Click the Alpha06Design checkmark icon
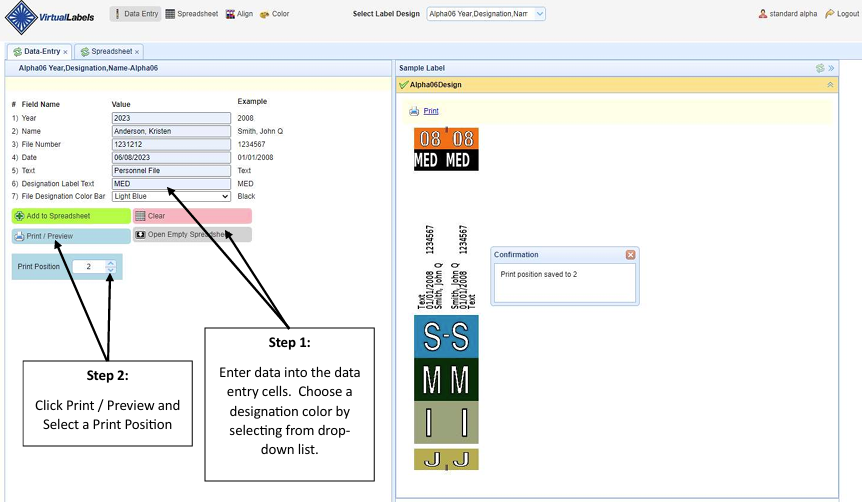 point(404,85)
